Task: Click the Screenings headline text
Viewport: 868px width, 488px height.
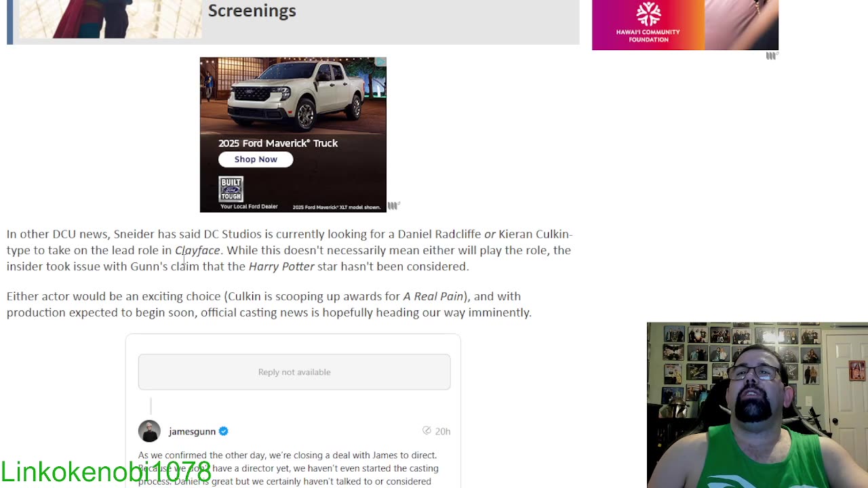Action: pyautogui.click(x=252, y=10)
